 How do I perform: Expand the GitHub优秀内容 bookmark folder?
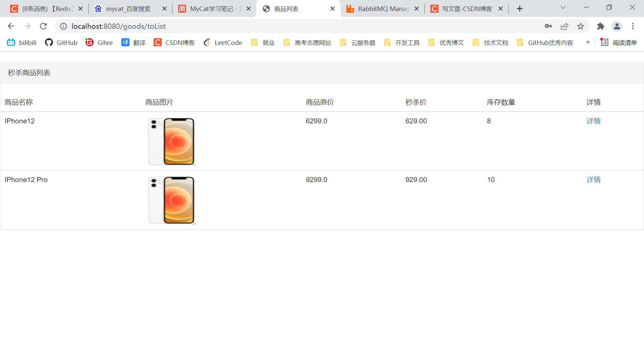click(x=545, y=43)
